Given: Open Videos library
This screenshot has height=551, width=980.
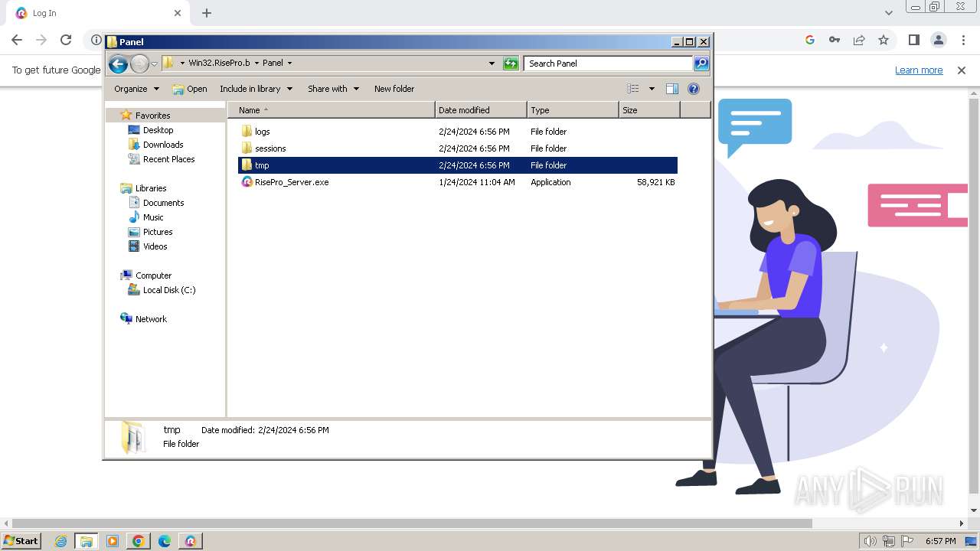Looking at the screenshot, I should (x=155, y=246).
